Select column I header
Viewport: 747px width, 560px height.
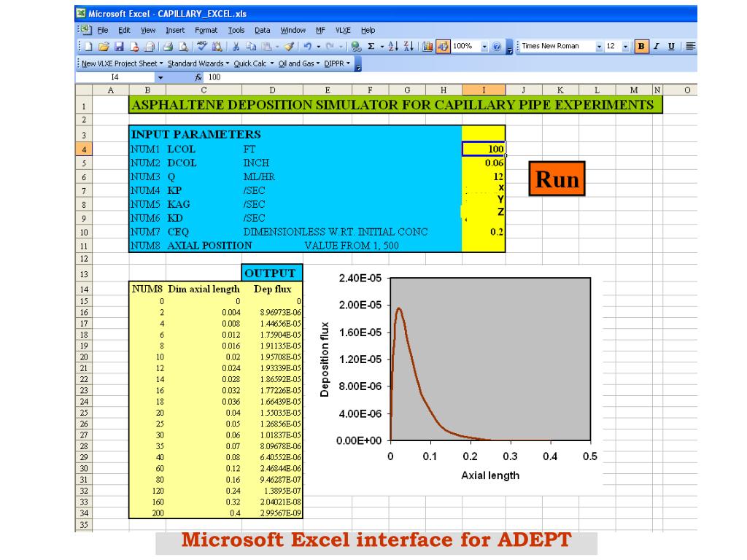[484, 90]
